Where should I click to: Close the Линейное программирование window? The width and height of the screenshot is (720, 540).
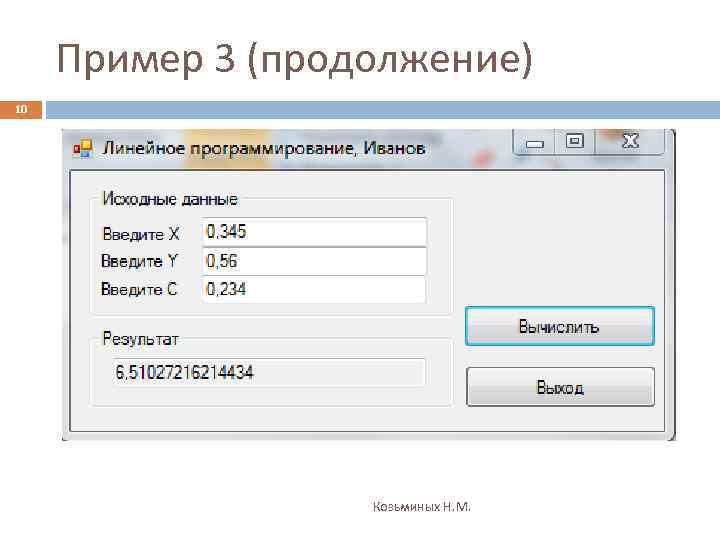(630, 142)
